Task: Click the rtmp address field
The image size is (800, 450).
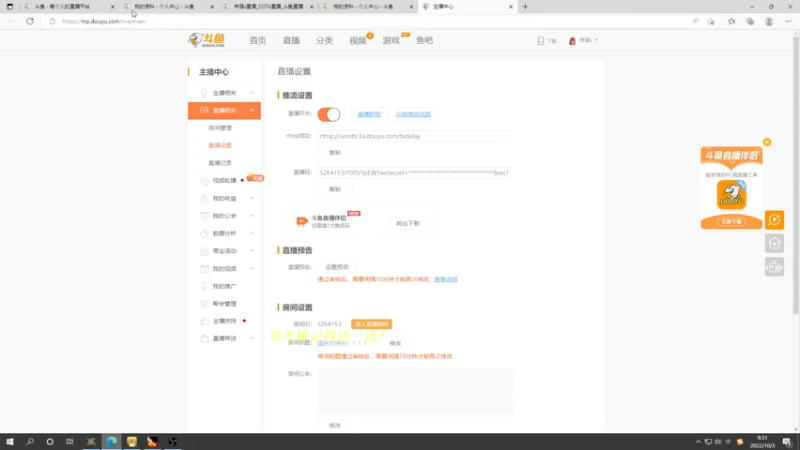Action: coord(414,136)
